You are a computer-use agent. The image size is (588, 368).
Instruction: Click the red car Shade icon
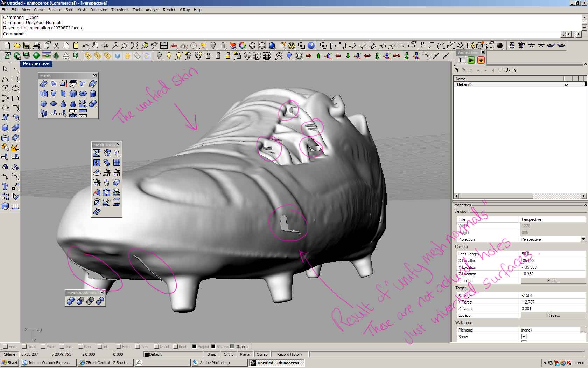174,46
